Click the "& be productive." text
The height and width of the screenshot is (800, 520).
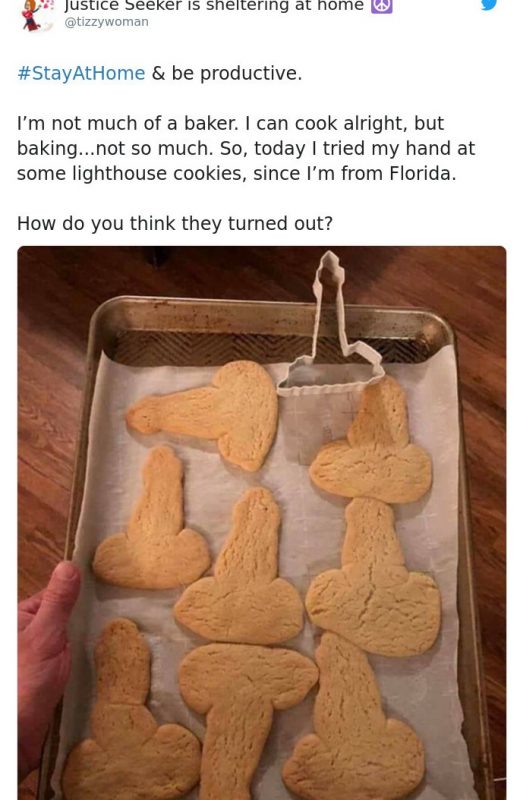(227, 73)
